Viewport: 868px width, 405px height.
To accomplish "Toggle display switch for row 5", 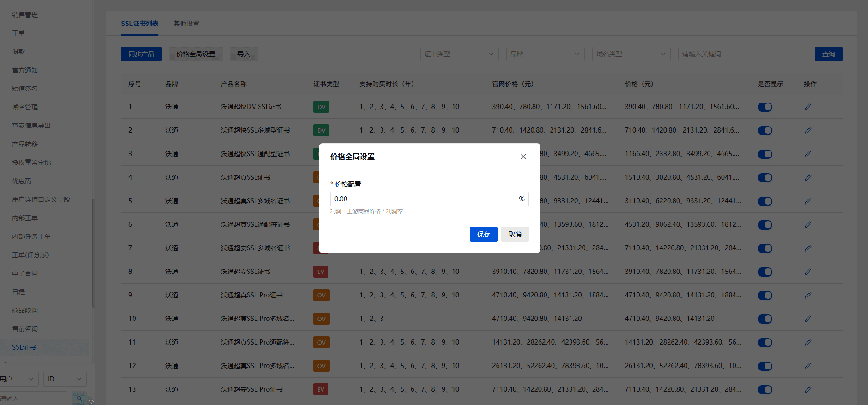I will point(765,201).
